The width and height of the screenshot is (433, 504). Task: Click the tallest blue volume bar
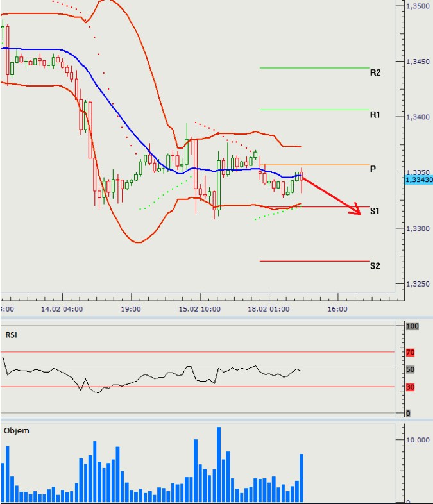point(219,464)
